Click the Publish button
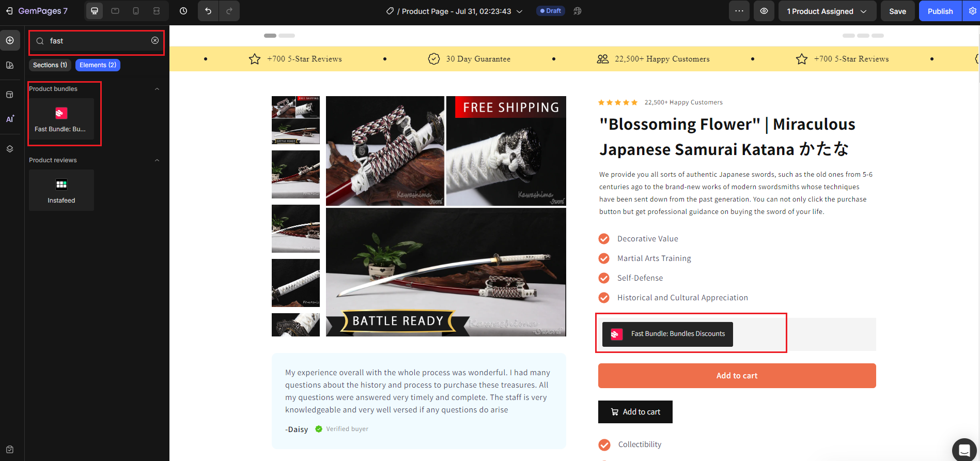Image resolution: width=980 pixels, height=461 pixels. 940,11
